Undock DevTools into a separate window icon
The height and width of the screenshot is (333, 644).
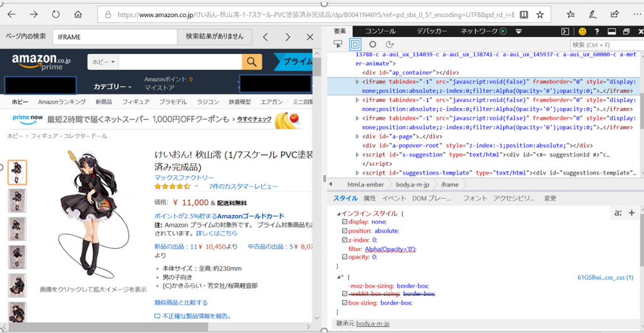(626, 31)
